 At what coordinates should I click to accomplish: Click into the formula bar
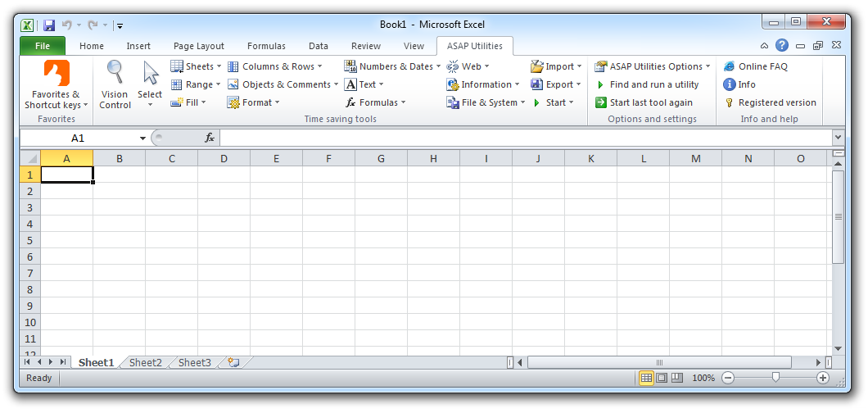point(526,138)
